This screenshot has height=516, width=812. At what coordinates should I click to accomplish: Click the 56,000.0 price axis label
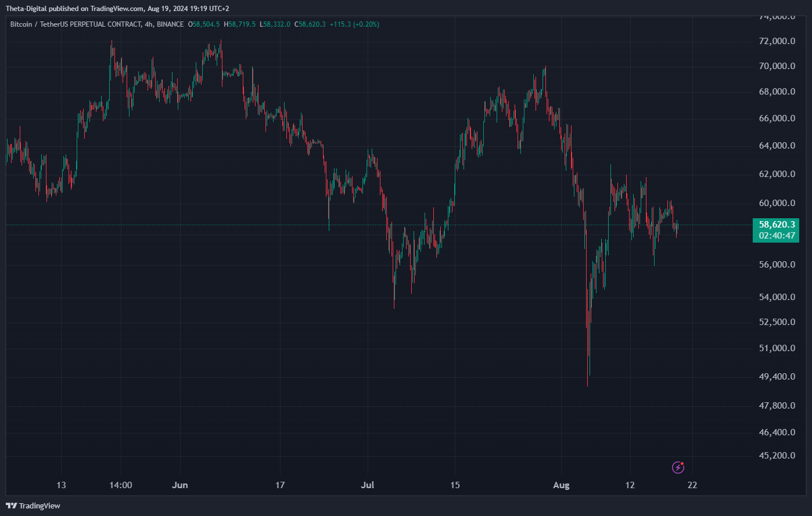(777, 265)
